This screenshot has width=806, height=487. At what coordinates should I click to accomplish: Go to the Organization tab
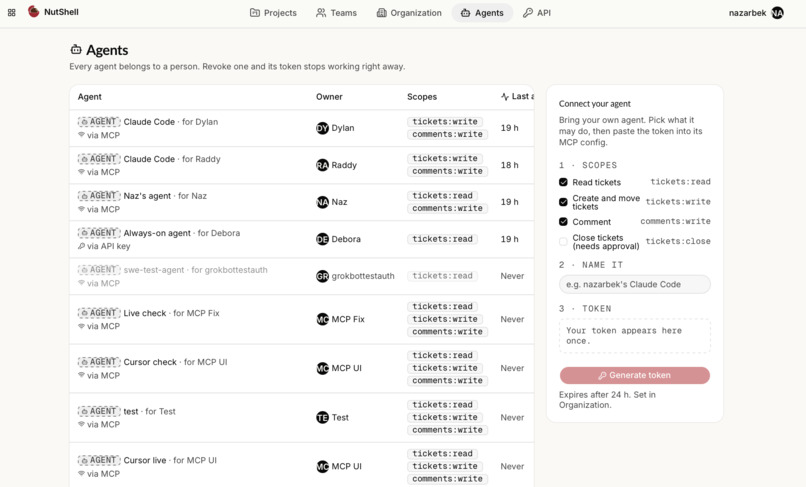409,13
